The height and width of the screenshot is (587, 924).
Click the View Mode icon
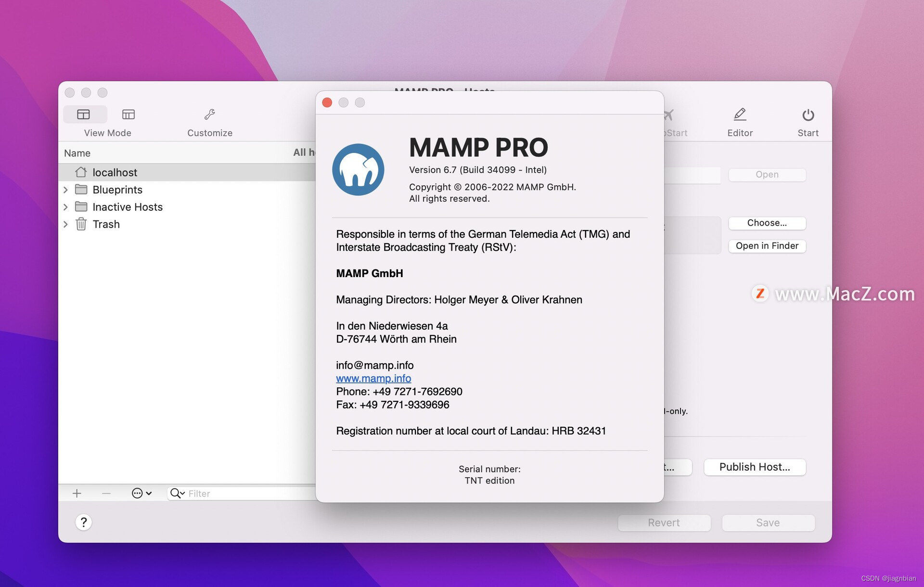[x=84, y=114]
